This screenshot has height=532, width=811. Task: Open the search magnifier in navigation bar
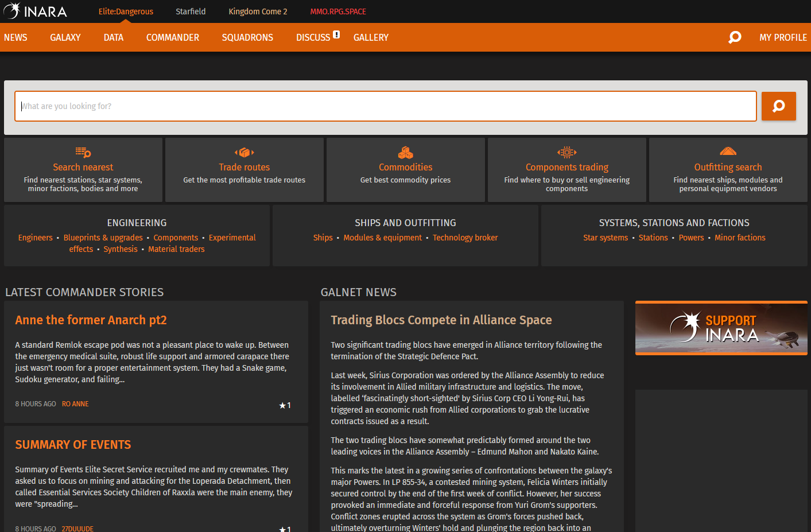tap(735, 37)
